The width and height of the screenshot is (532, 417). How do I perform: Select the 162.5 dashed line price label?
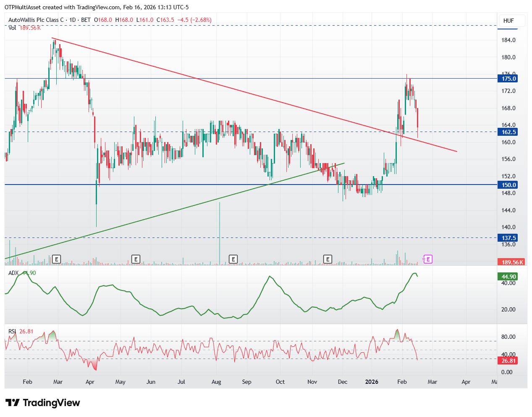click(x=508, y=132)
